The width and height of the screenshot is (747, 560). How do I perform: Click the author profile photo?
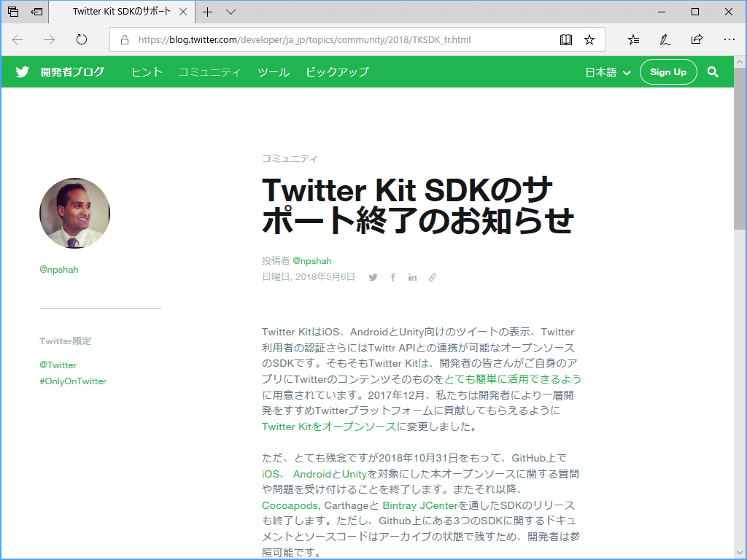point(75,214)
